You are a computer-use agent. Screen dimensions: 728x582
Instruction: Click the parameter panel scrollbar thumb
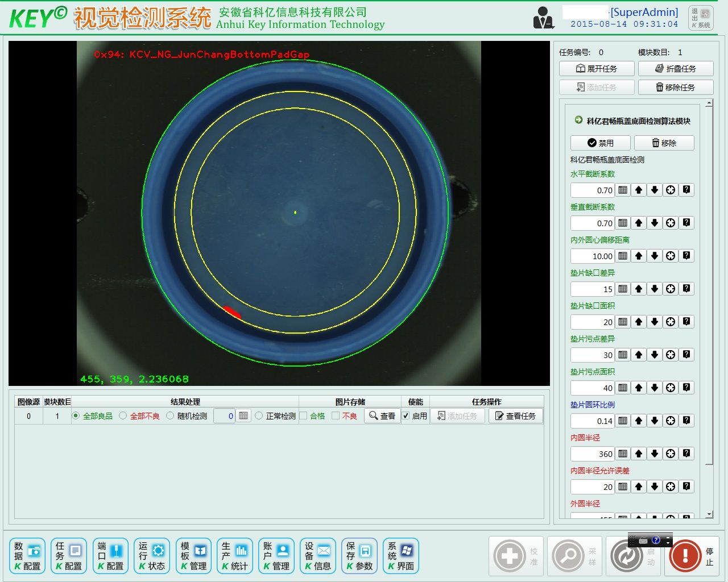[x=709, y=286]
